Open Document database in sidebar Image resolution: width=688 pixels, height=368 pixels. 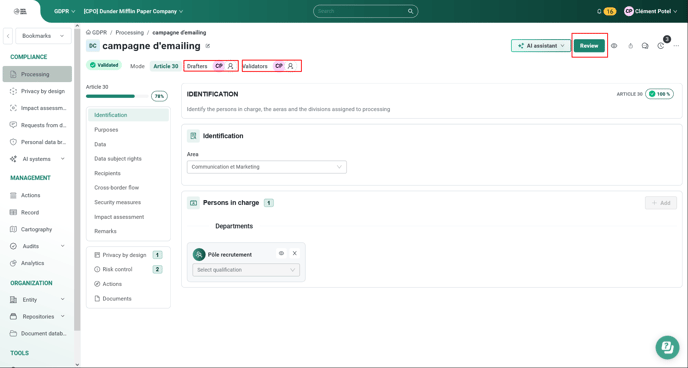(37, 333)
